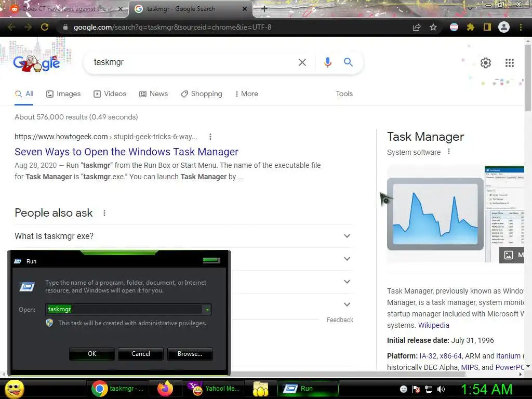Image resolution: width=532 pixels, height=399 pixels.
Task: Open the side panel icon
Action: click(487, 27)
